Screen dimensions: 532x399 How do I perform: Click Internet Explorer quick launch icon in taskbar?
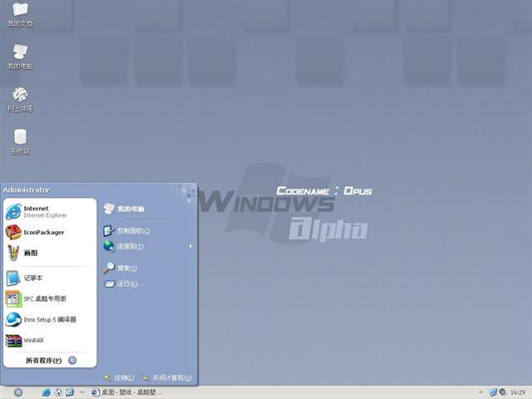47,392
